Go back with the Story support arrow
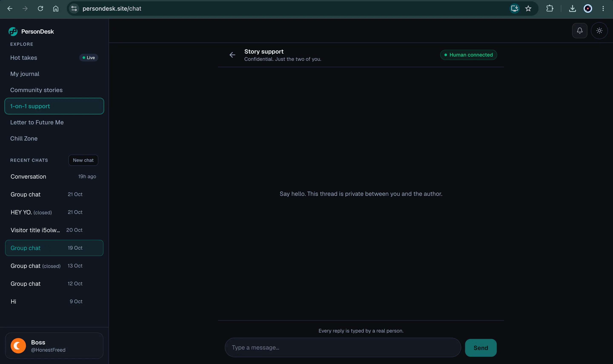This screenshot has height=364, width=613. [x=232, y=55]
